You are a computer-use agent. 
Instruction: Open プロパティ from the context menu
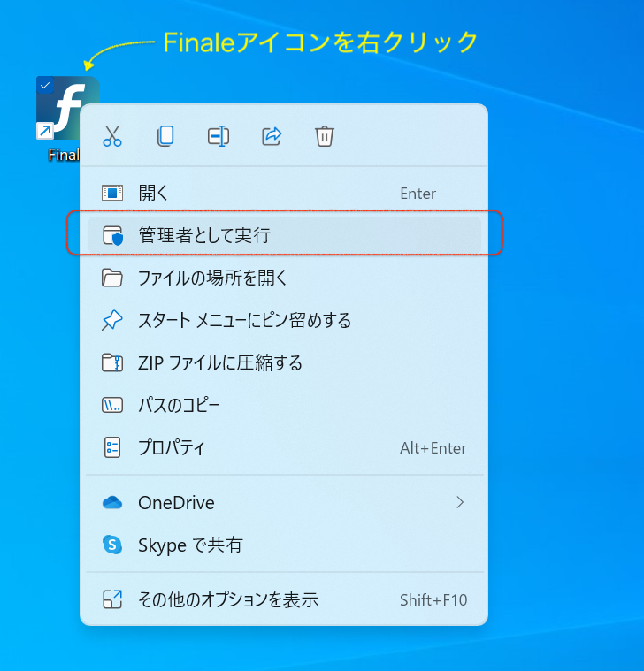(x=284, y=448)
